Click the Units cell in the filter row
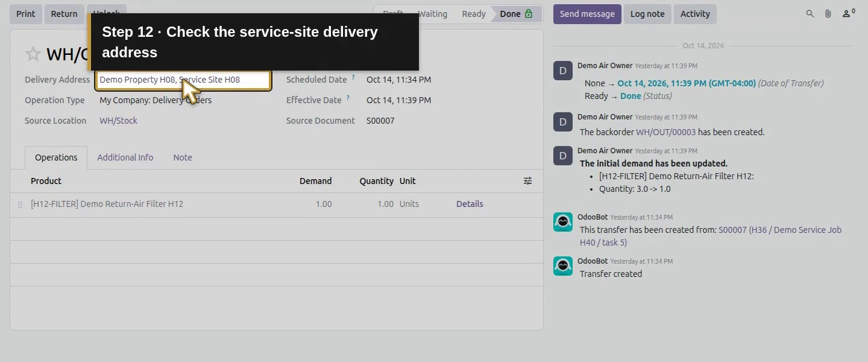Image resolution: width=868 pixels, height=362 pixels. click(409, 204)
